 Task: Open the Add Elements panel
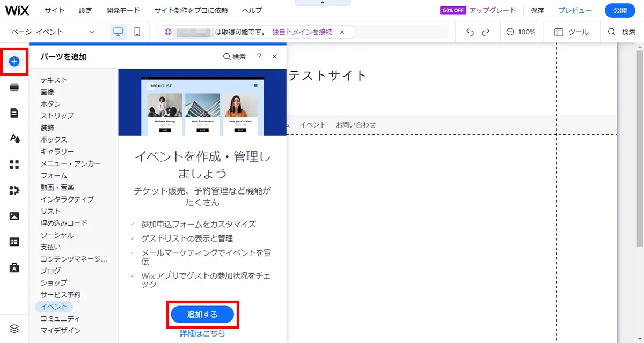(14, 62)
